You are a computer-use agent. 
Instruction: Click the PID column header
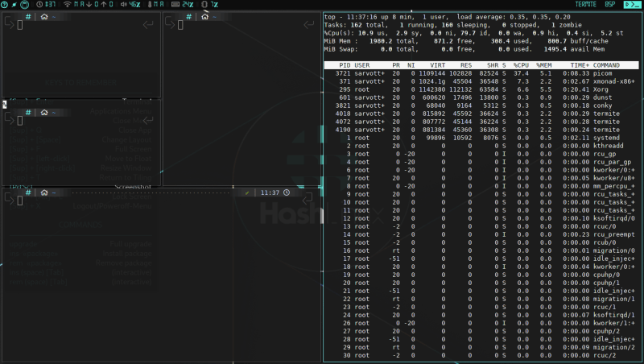(x=344, y=64)
